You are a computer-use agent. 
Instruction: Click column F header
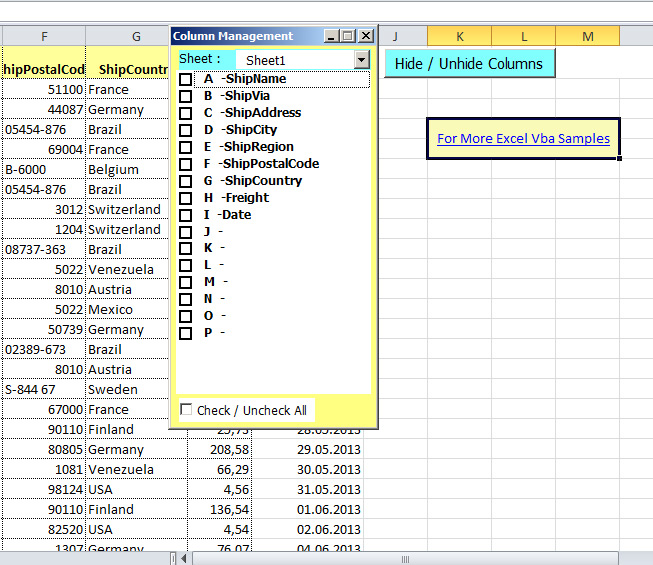pos(43,36)
